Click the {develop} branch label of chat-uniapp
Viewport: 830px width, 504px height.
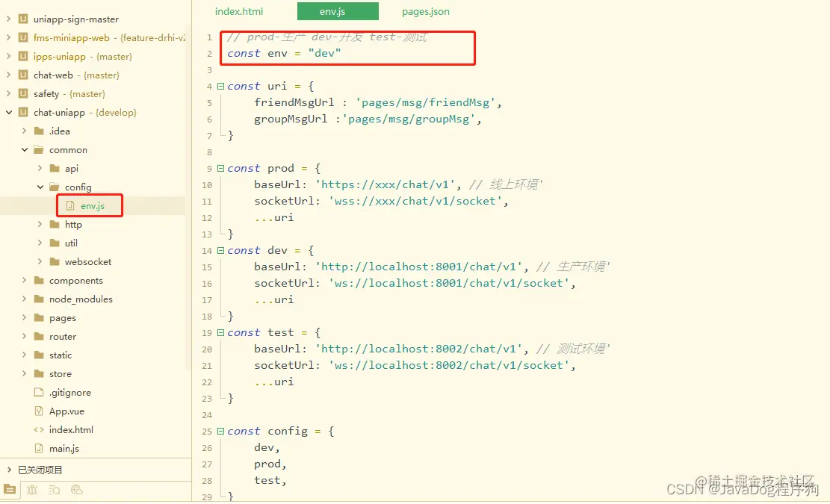click(116, 112)
